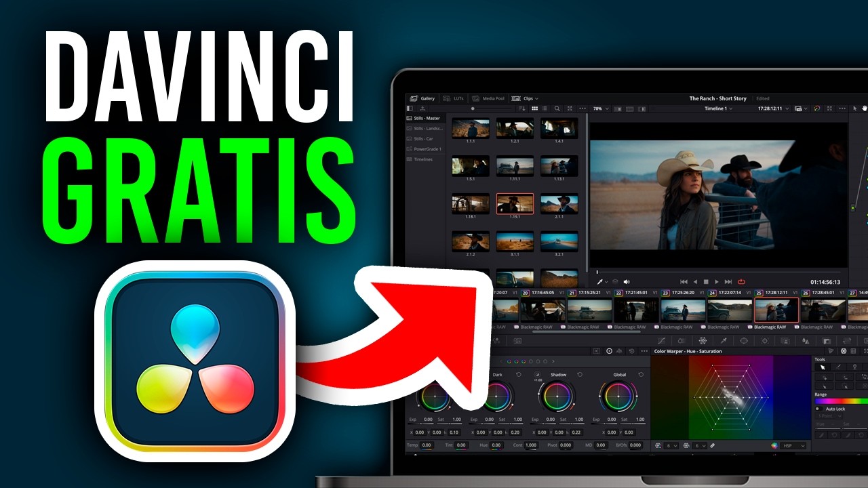
Task: Open the Timeline 1 selector dropdown
Action: (x=718, y=108)
